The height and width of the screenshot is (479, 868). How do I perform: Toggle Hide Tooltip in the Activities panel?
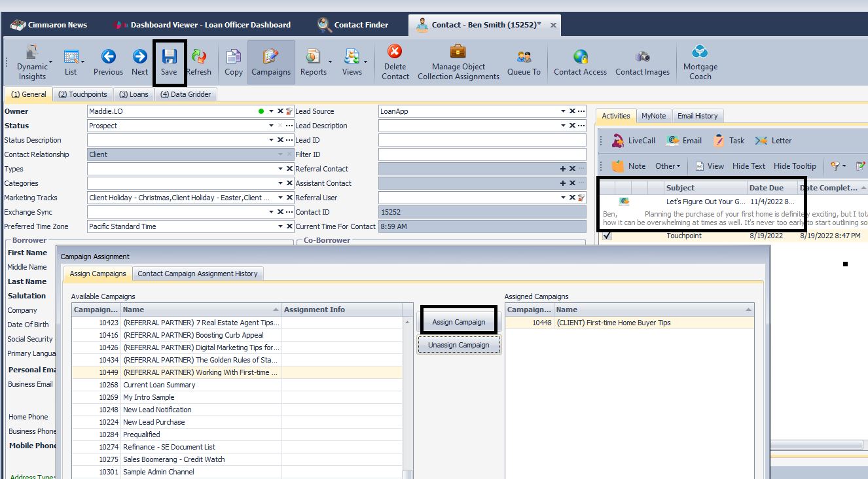click(795, 166)
